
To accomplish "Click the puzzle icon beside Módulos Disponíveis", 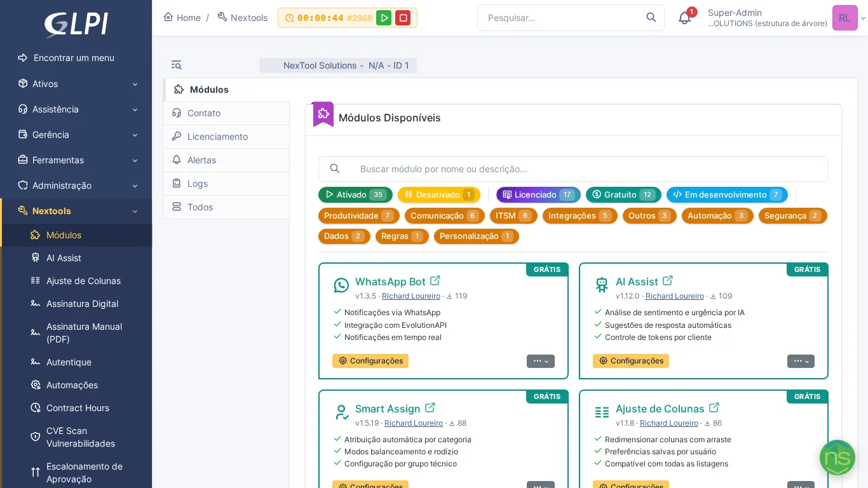I will point(323,114).
